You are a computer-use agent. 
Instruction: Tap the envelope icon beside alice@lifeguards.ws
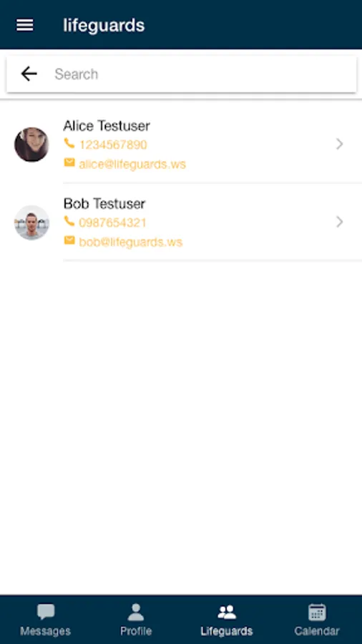(69, 163)
